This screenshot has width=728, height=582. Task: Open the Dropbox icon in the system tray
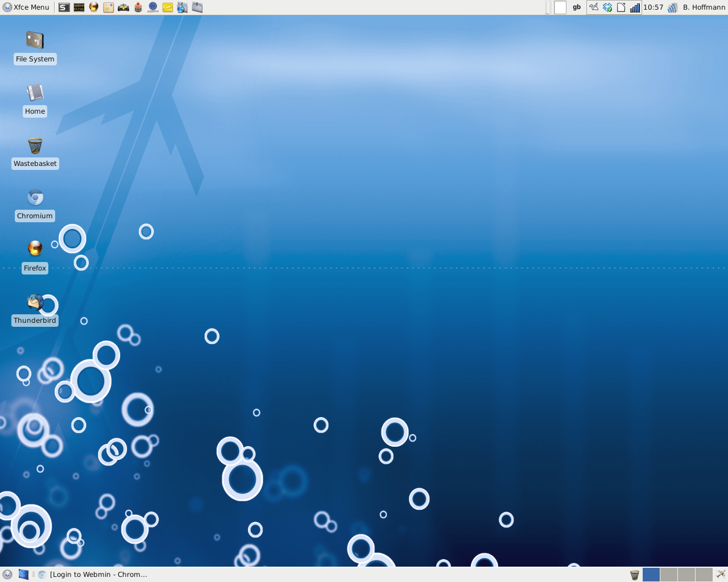click(606, 7)
